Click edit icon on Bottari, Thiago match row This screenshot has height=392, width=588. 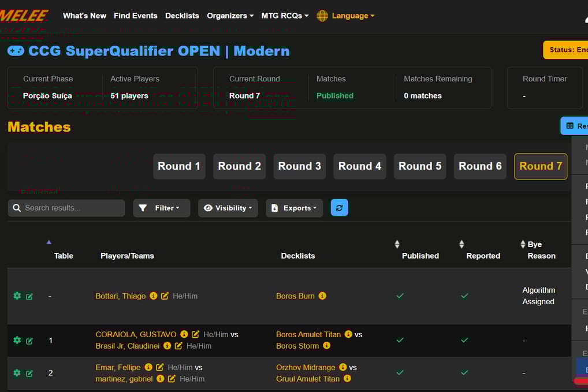[x=29, y=296]
